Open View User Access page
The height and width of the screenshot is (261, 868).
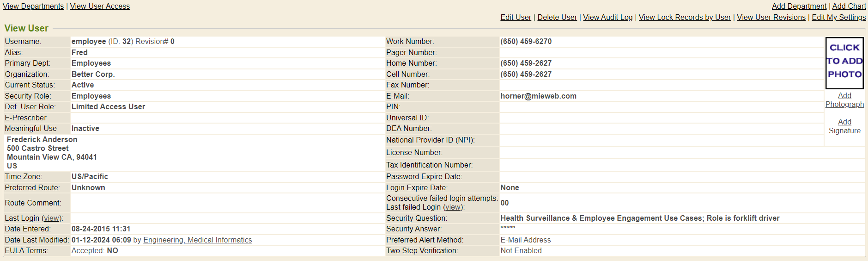100,6
